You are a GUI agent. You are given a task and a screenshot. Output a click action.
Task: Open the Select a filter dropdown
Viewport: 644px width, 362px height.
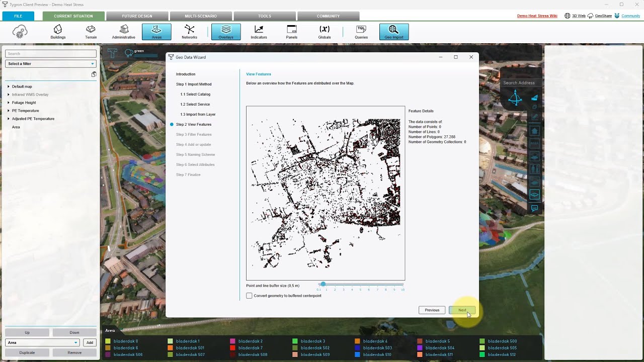pyautogui.click(x=50, y=64)
